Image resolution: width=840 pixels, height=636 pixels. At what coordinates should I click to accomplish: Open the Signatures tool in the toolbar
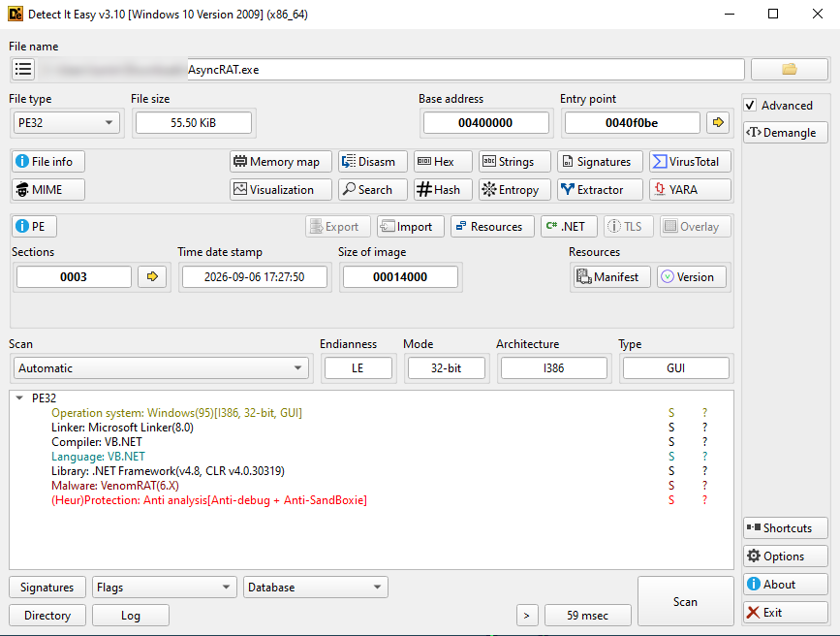tap(600, 161)
